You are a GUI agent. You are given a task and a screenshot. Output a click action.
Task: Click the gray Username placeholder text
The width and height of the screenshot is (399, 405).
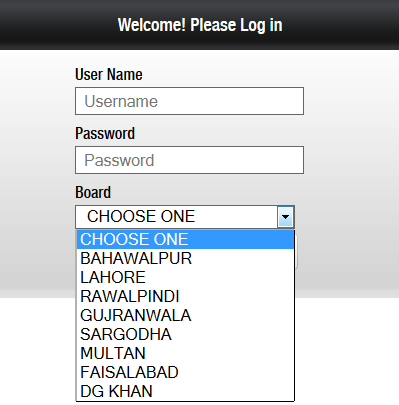coord(121,101)
